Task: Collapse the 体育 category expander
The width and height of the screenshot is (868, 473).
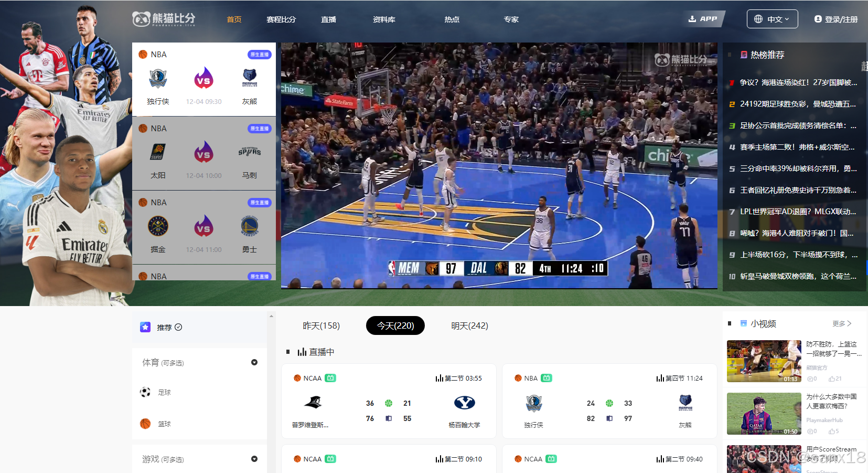Action: 254,362
